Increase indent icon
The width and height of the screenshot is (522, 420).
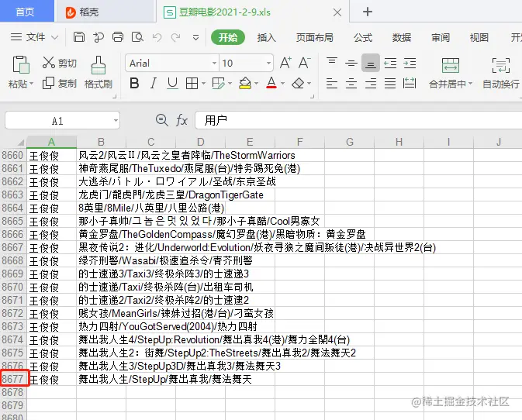pyautogui.click(x=410, y=63)
